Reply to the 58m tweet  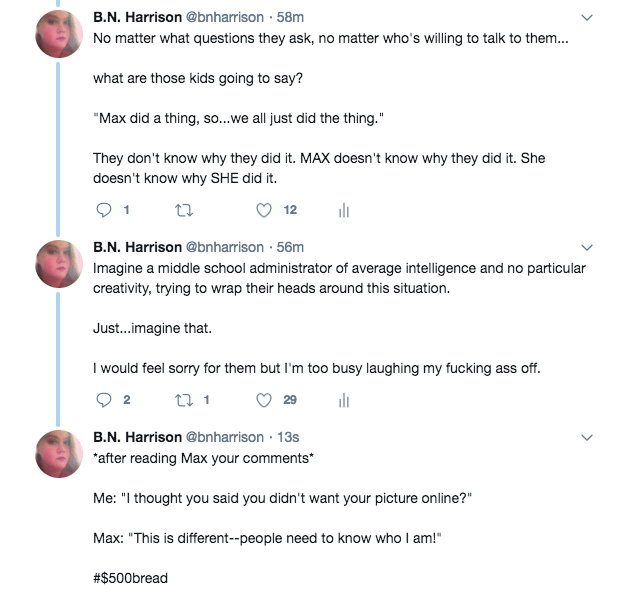104,210
